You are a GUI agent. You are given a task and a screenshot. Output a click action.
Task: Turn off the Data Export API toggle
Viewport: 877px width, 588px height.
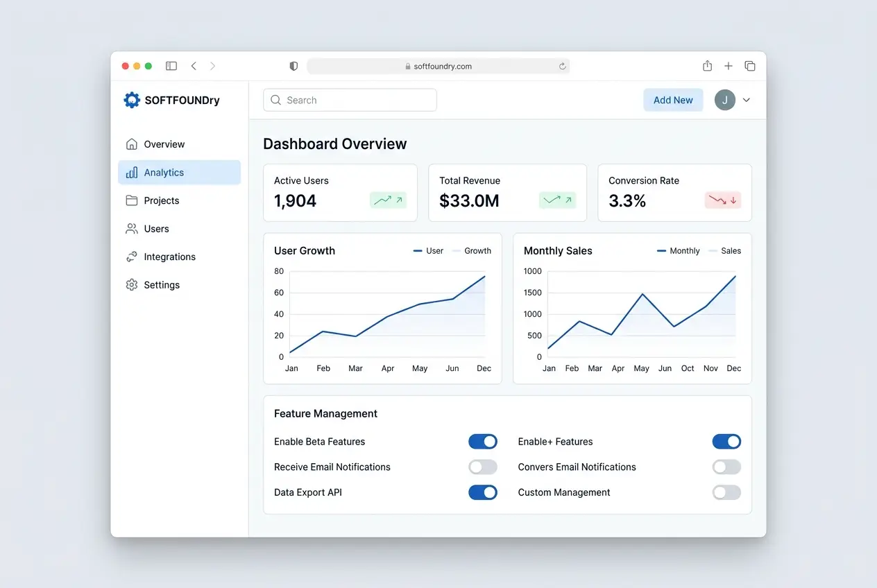point(483,492)
